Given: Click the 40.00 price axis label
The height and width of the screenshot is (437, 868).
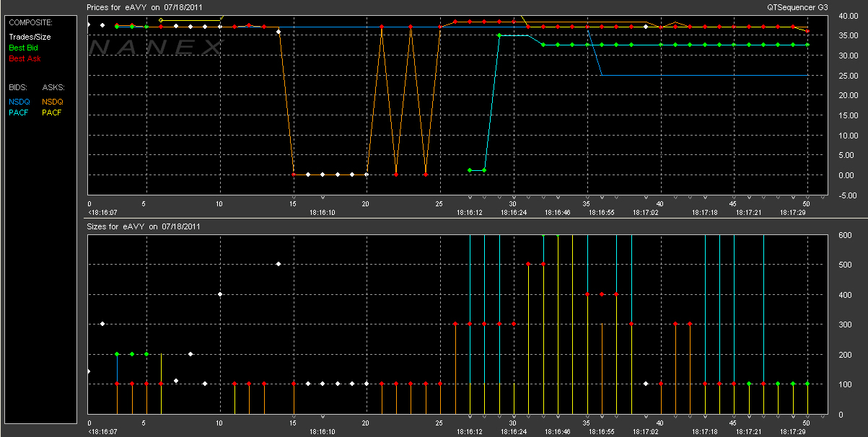Looking at the screenshot, I should click(x=847, y=15).
